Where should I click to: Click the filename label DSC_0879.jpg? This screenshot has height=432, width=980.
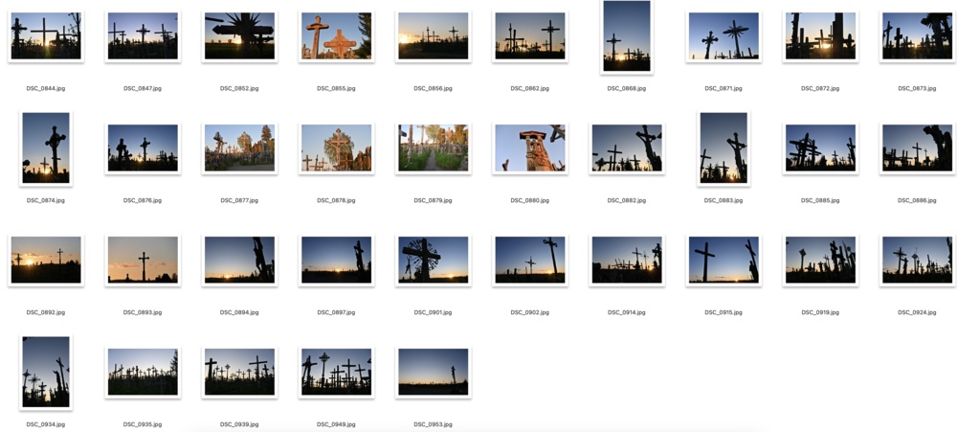tap(434, 201)
